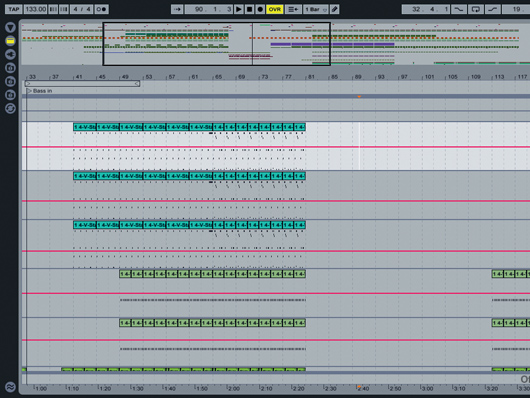Image resolution: width=530 pixels, height=398 pixels.
Task: Select the first teal 1 4-V-St clip
Action: (85, 127)
